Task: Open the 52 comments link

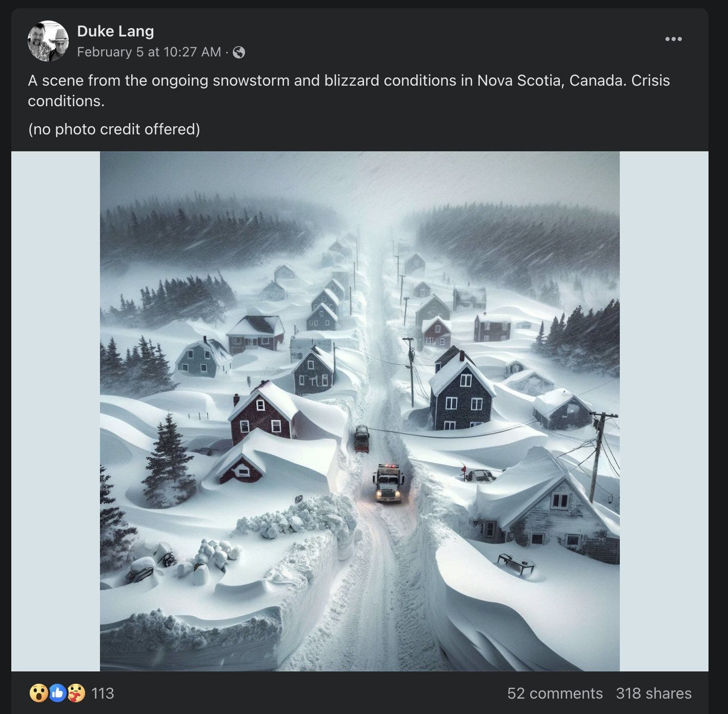Action: coord(555,693)
